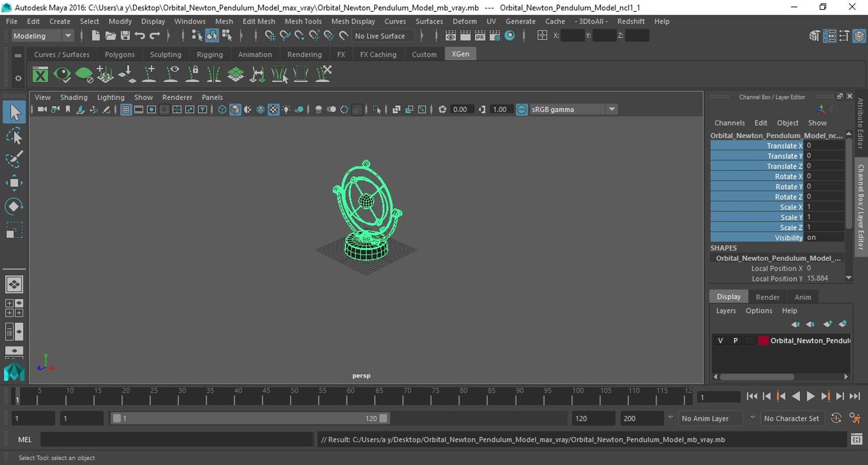Toggle layer visibility V box
868x465 pixels.
(x=720, y=341)
